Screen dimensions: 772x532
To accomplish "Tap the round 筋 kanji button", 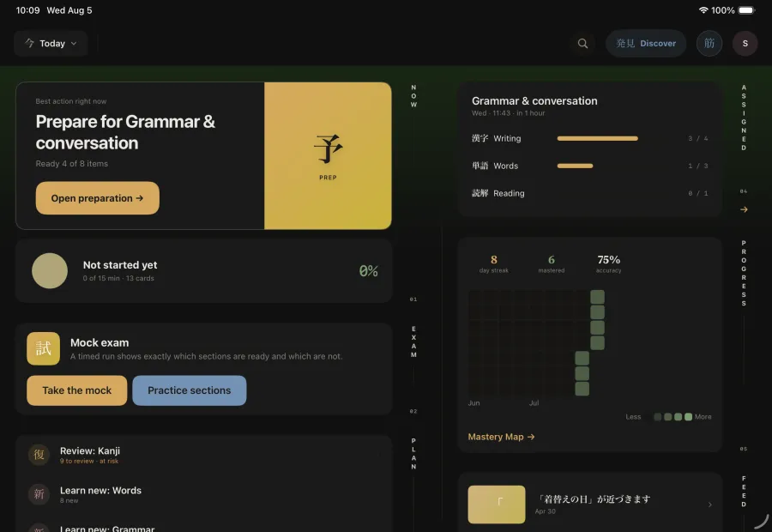I will click(709, 44).
